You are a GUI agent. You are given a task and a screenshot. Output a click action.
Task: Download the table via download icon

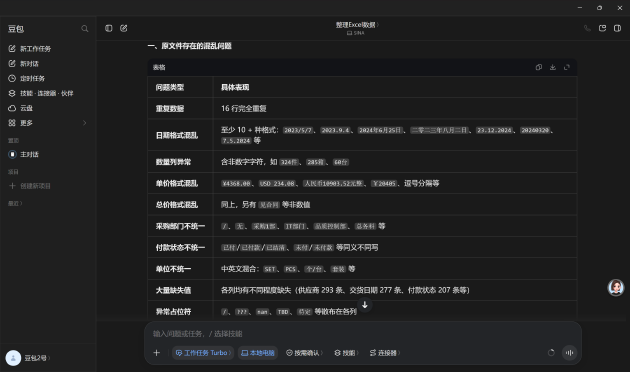[553, 67]
